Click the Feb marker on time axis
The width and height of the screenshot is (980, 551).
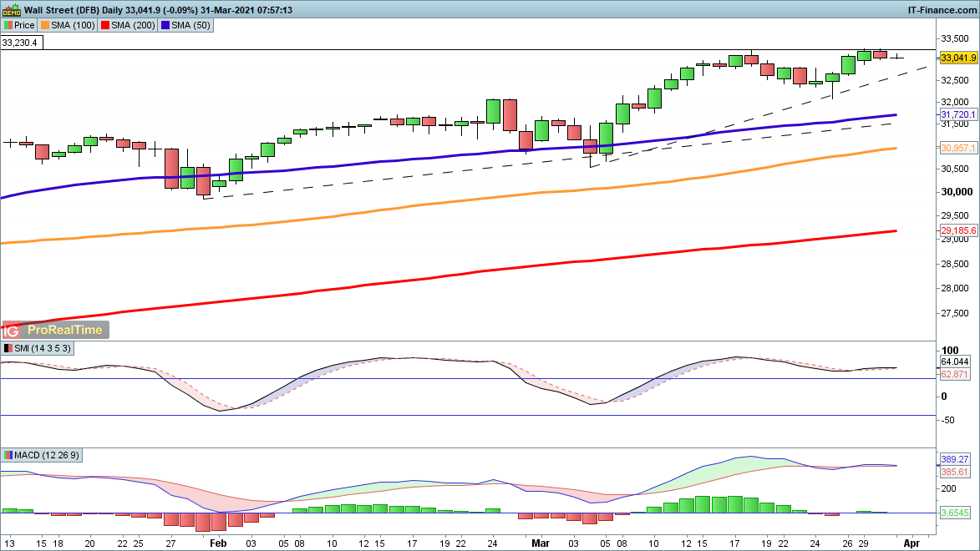point(218,543)
